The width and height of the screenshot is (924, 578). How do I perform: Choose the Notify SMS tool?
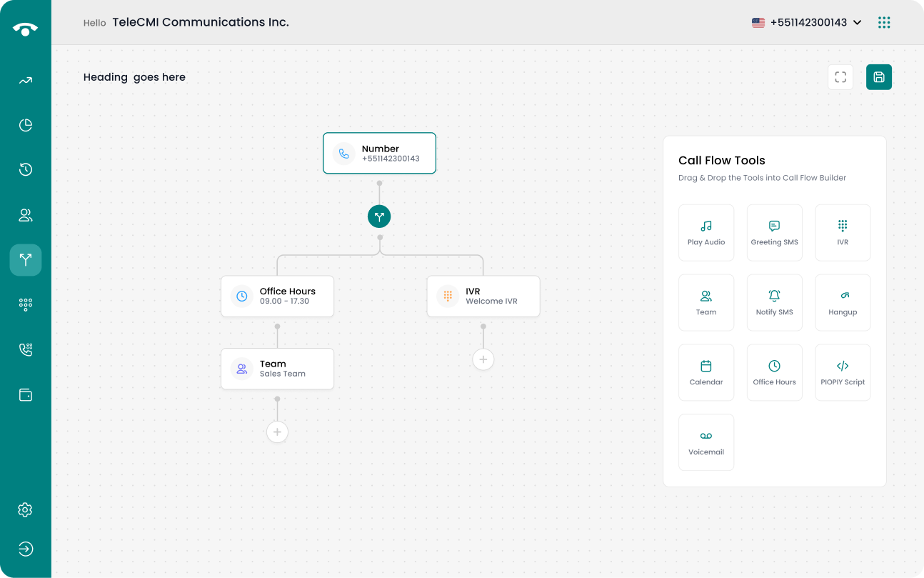click(774, 302)
